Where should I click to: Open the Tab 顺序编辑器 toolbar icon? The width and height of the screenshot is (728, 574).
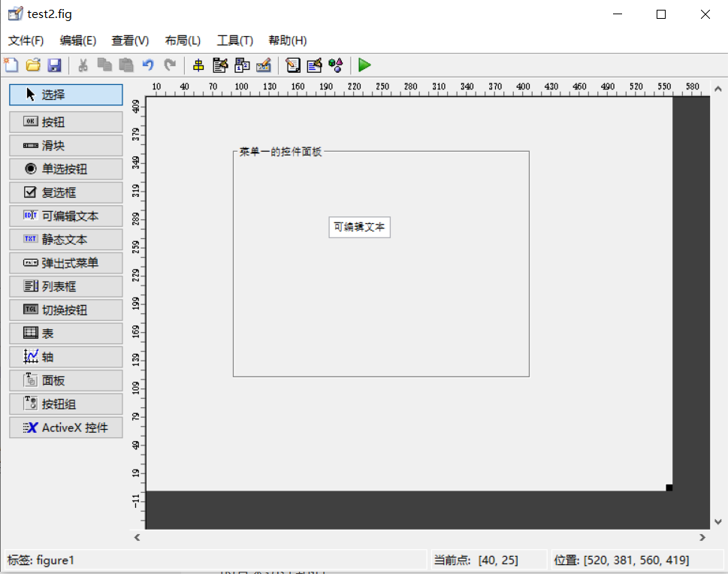point(241,65)
